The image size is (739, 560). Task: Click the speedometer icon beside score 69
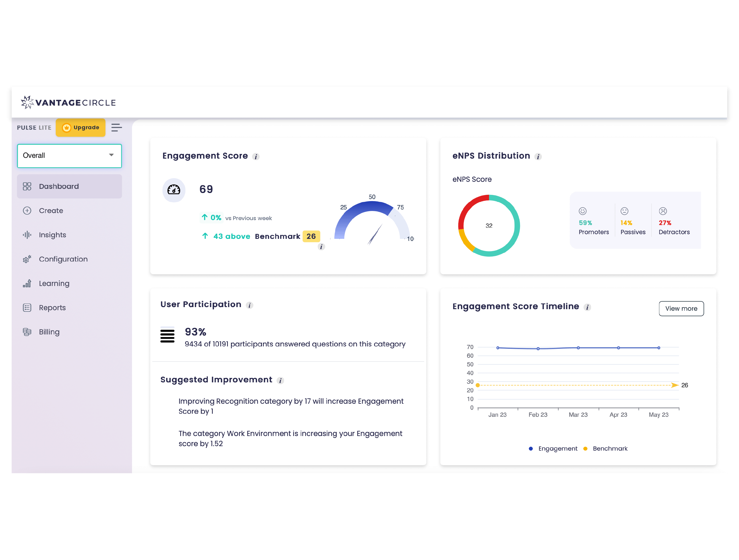pos(174,190)
